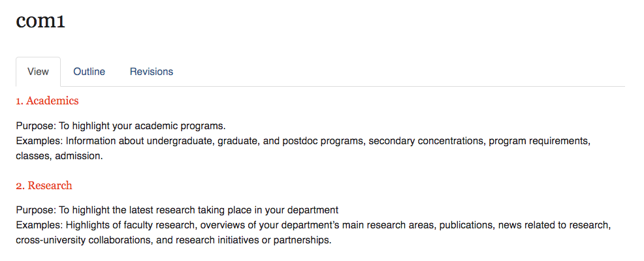The image size is (644, 261).
Task: Follow the '2. Research' heading link
Action: (44, 185)
